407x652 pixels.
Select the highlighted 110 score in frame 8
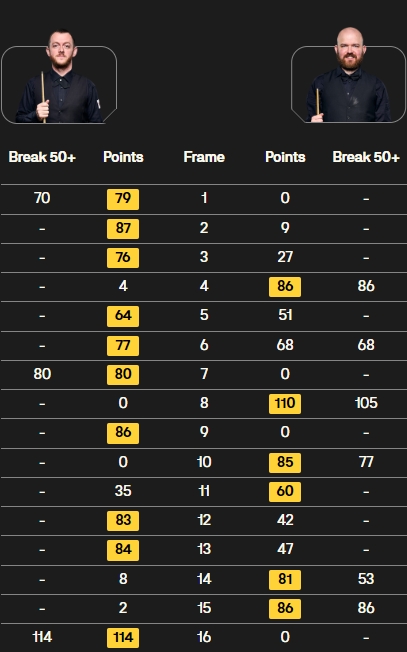pos(285,404)
